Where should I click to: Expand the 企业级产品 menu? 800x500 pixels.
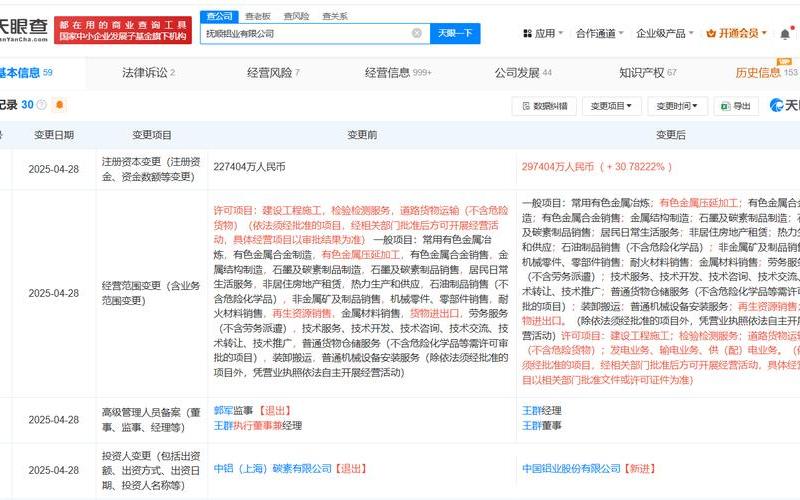click(665, 33)
